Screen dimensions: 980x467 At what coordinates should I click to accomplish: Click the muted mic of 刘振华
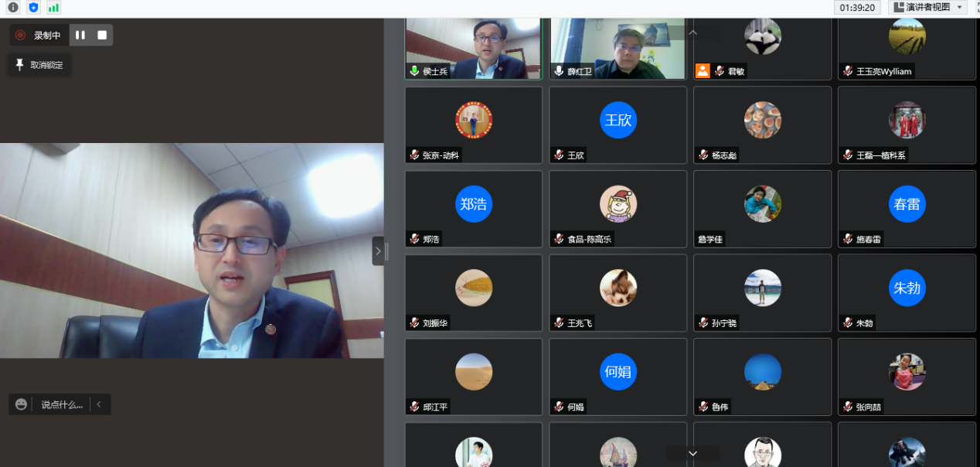pos(415,323)
